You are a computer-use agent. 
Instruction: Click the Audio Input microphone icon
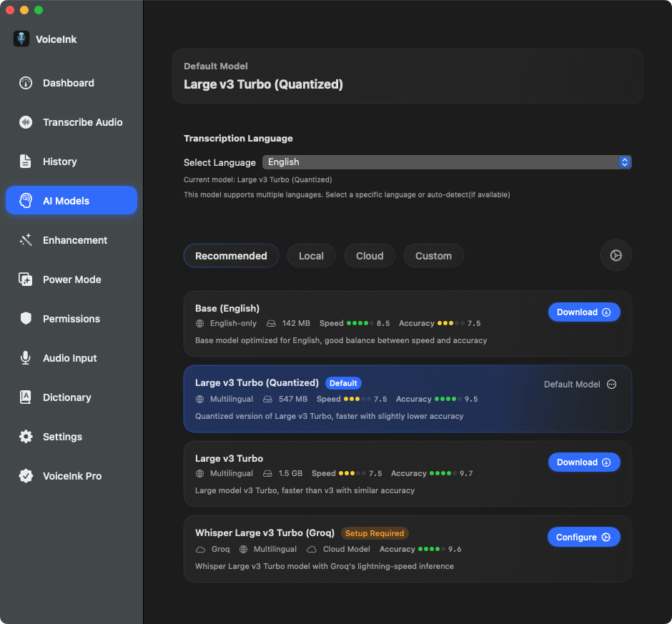coord(26,358)
